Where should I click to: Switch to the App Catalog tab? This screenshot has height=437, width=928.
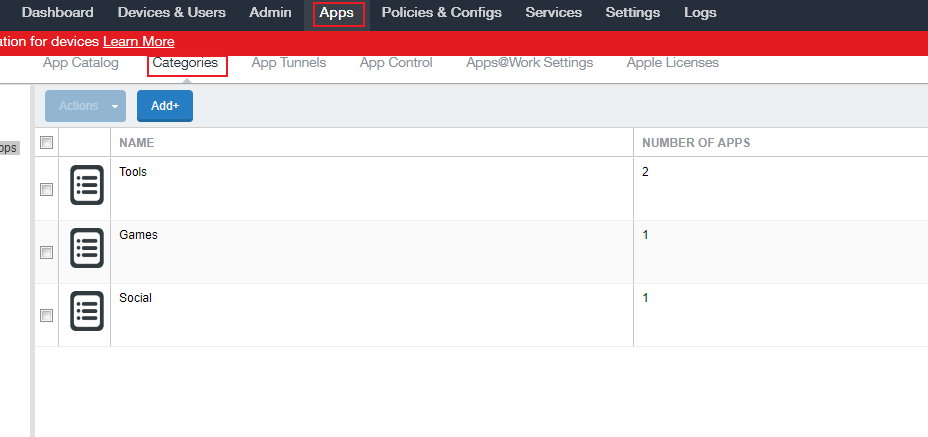pyautogui.click(x=80, y=63)
